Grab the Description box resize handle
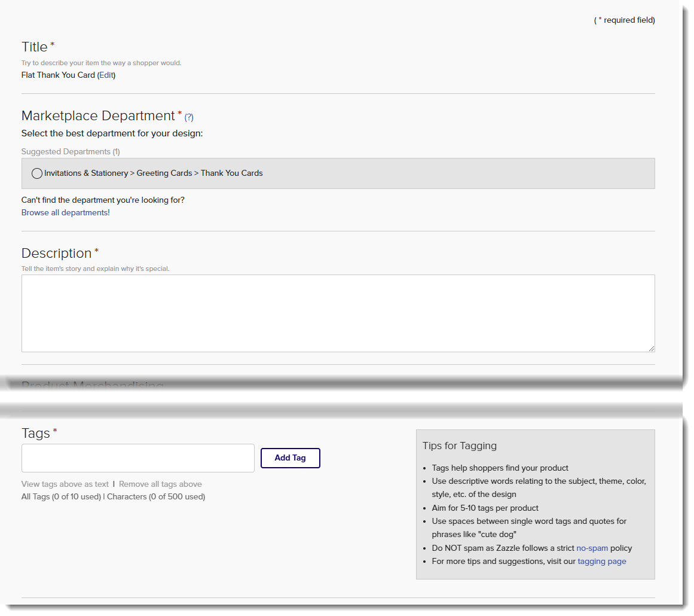Image resolution: width=694 pixels, height=616 pixels. 651,348
